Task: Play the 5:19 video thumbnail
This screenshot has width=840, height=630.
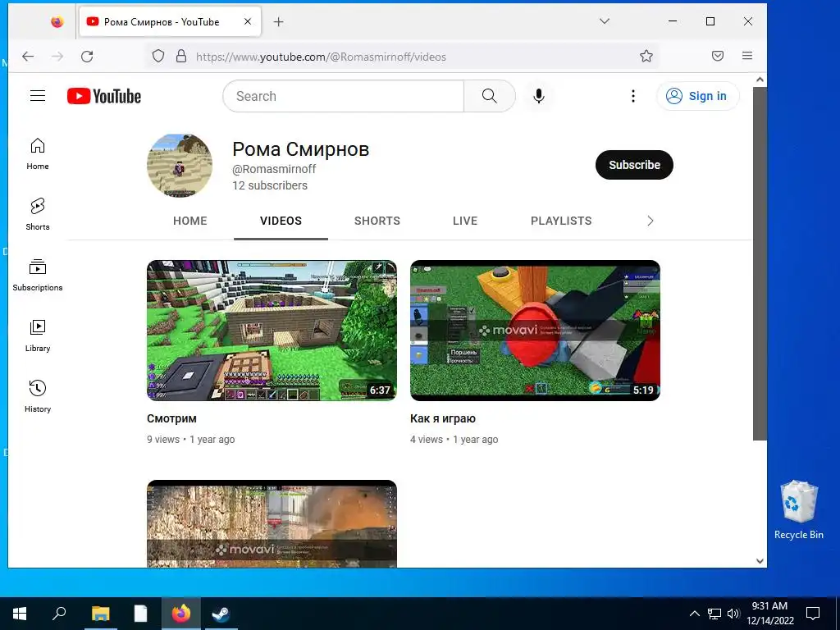Action: click(535, 331)
